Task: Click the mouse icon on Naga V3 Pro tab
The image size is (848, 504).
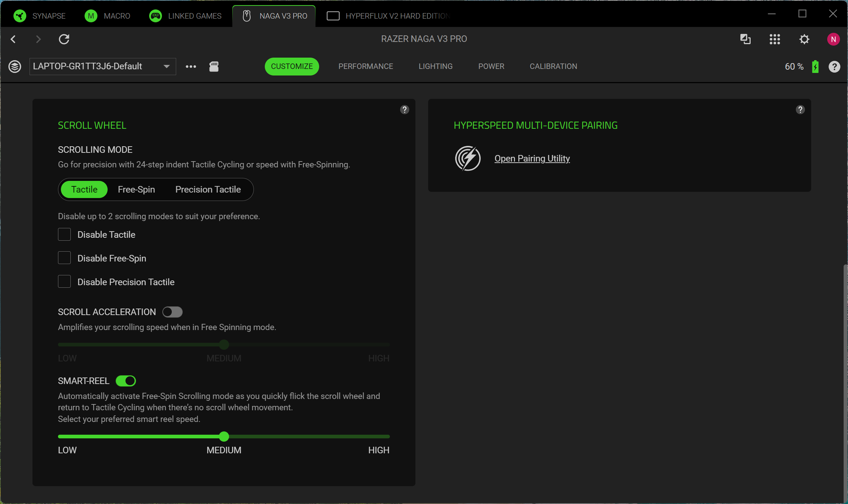Action: (x=246, y=16)
